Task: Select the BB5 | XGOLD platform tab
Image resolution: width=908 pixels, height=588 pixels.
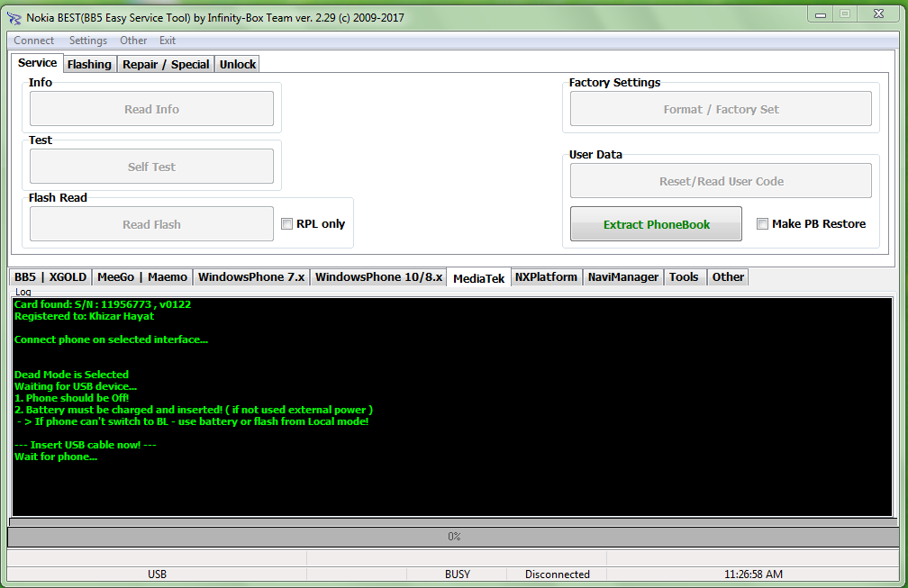Action: tap(50, 277)
